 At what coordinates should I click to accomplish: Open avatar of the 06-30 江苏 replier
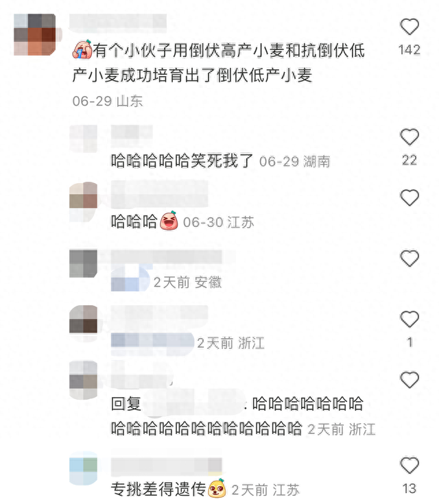(83, 202)
